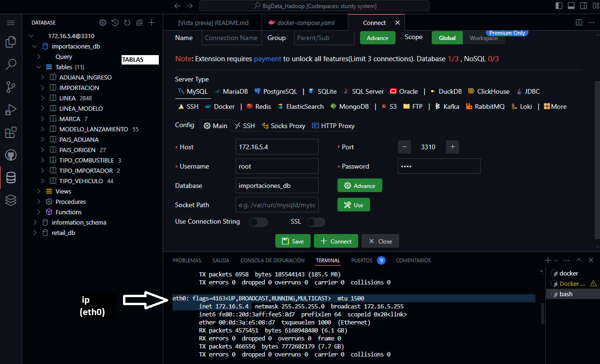Screen dimensions: 600x364
Task: Open the Extensions view icon
Action: [10, 133]
